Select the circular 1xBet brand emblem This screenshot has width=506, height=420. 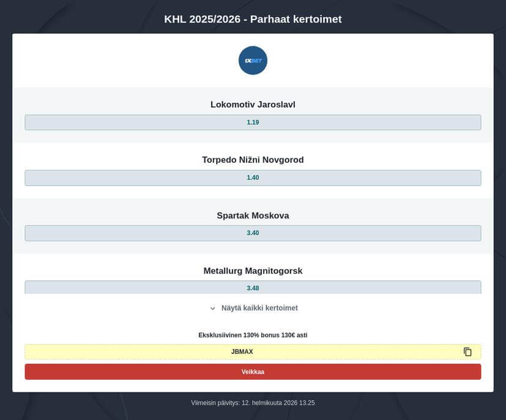click(x=253, y=60)
